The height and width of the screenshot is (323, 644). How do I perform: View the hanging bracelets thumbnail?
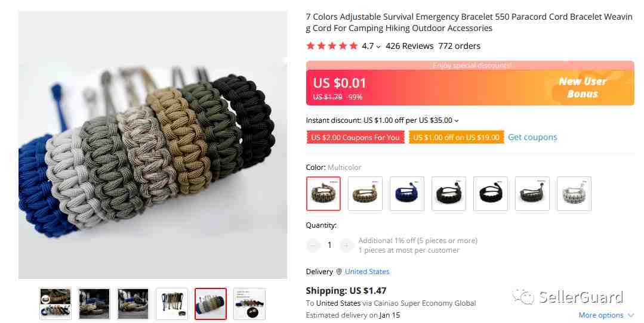pyautogui.click(x=172, y=304)
